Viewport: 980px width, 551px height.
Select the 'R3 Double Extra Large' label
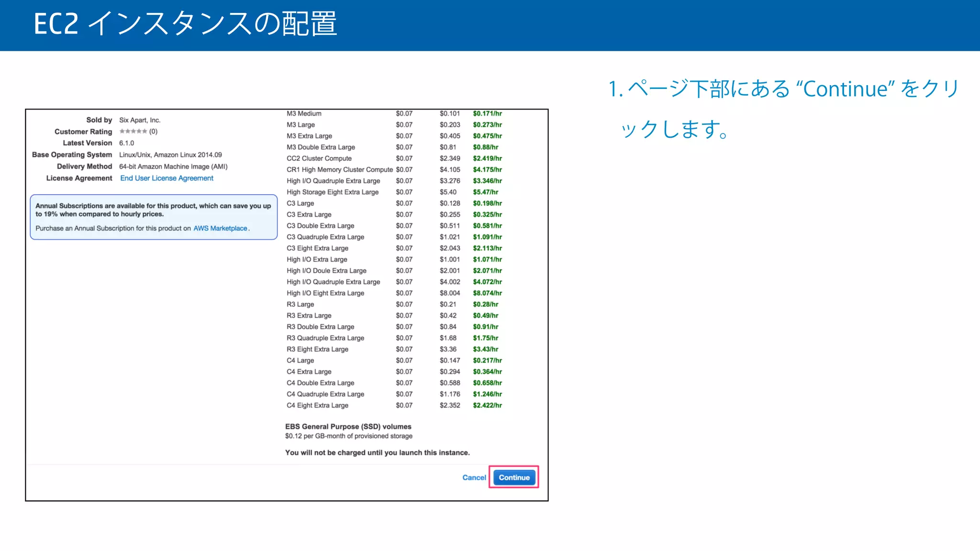[320, 327]
